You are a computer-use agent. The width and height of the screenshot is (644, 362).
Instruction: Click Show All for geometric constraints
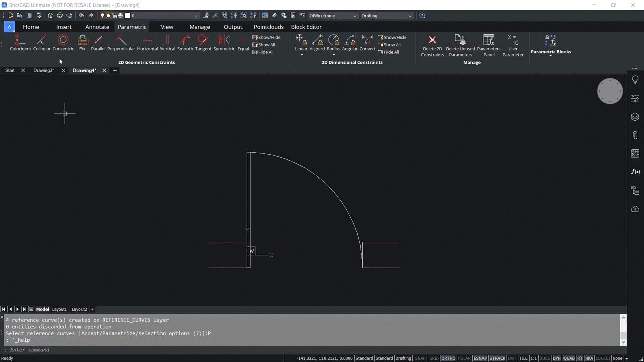coord(264,45)
